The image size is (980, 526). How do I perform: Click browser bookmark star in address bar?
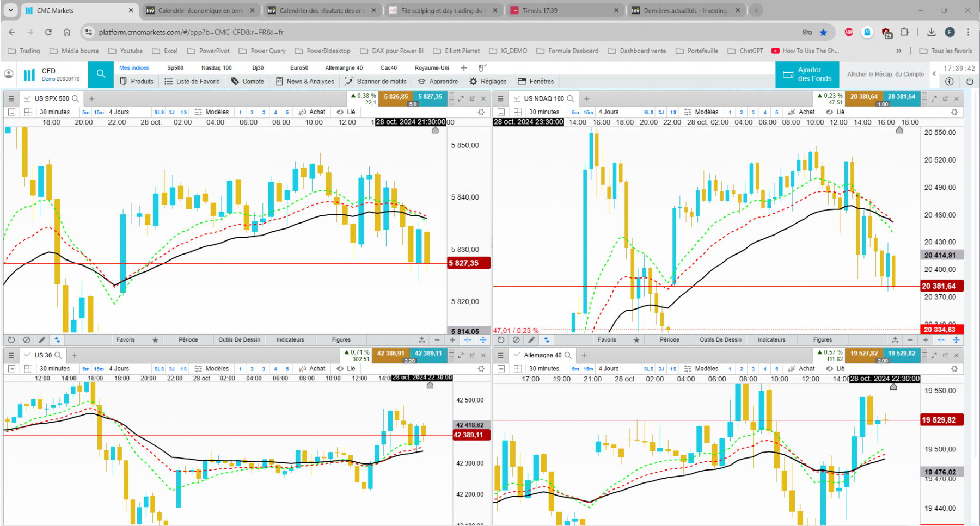(823, 32)
